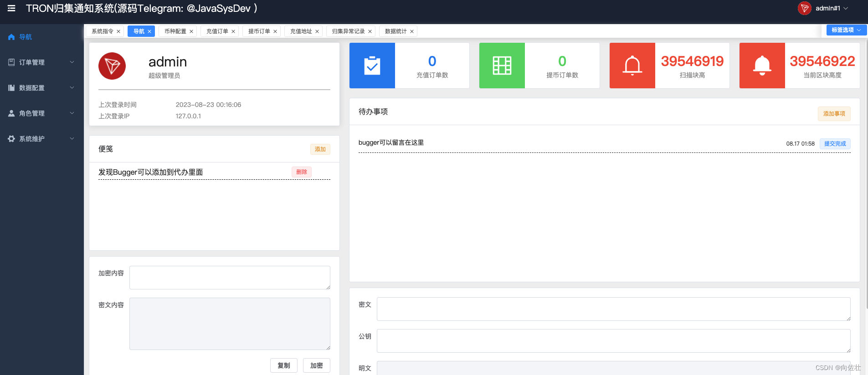Click the 超级管理员 role label

164,76
